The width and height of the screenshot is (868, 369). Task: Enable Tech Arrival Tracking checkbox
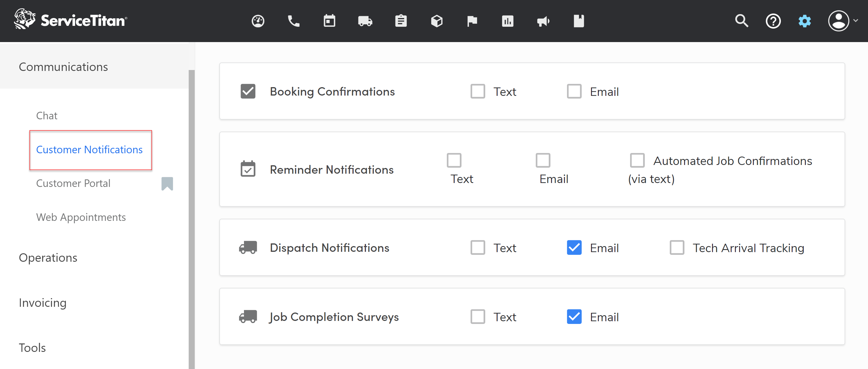[x=677, y=248]
